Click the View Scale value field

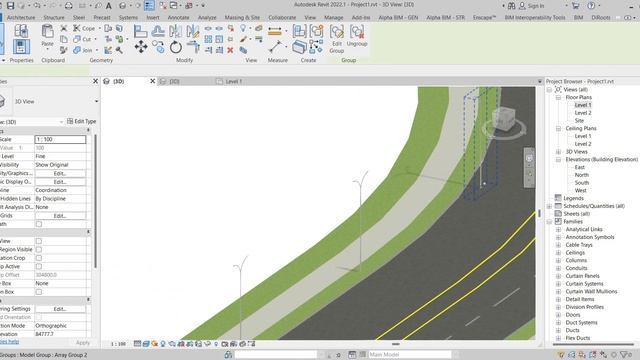60,139
